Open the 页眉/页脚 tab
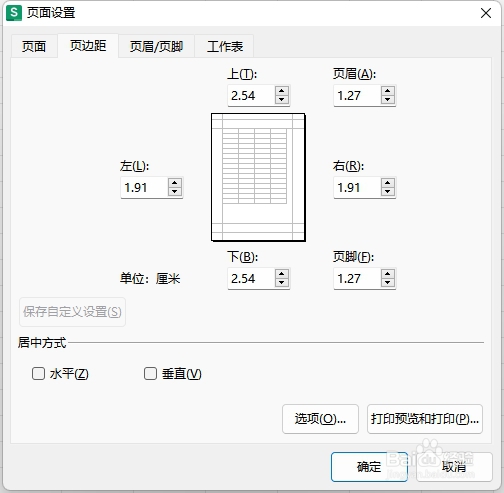This screenshot has width=504, height=493. click(156, 46)
